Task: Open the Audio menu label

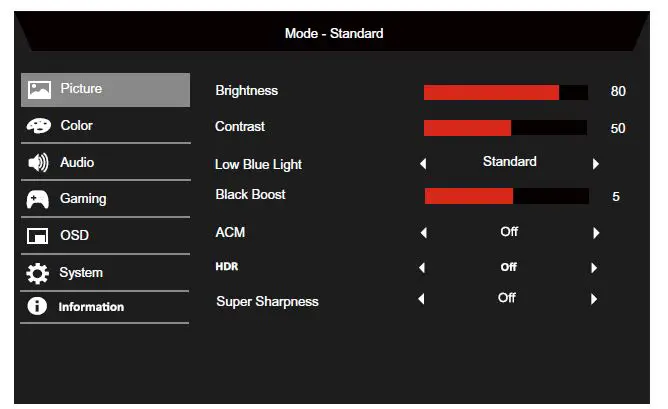Action: pyautogui.click(x=77, y=162)
